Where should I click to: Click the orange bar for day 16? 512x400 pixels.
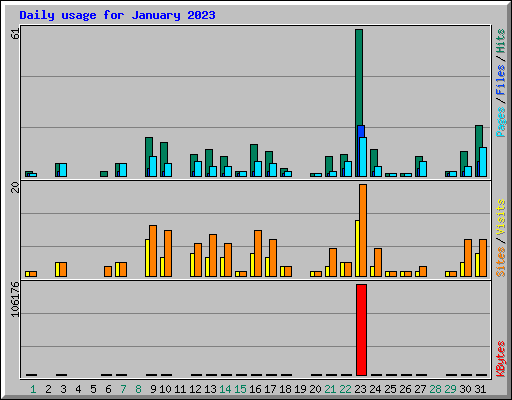(x=258, y=253)
